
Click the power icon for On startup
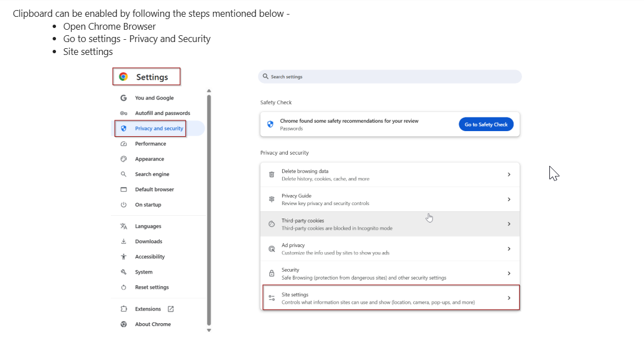[x=123, y=204]
